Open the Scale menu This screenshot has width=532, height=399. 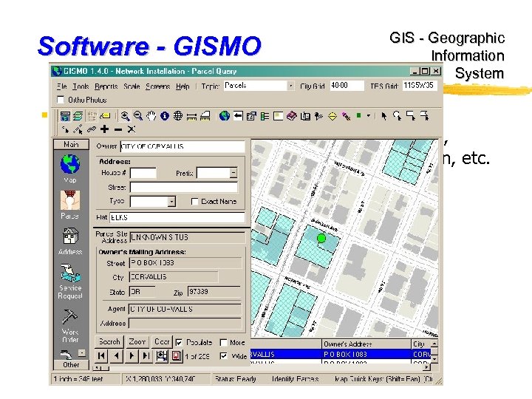132,86
